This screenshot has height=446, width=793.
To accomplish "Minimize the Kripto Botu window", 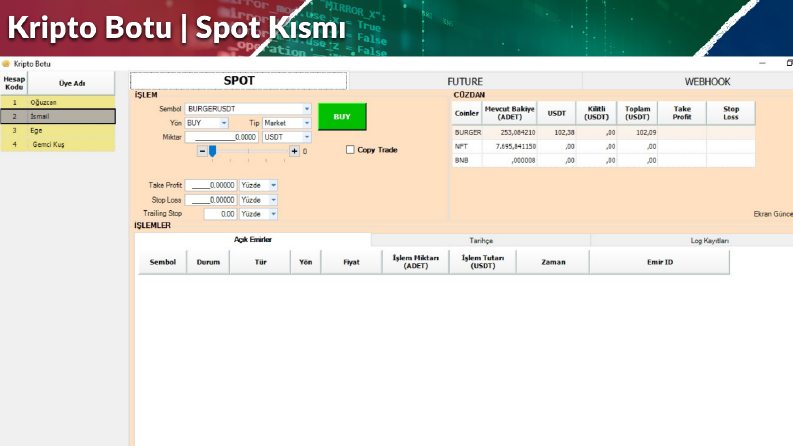I will coord(762,63).
